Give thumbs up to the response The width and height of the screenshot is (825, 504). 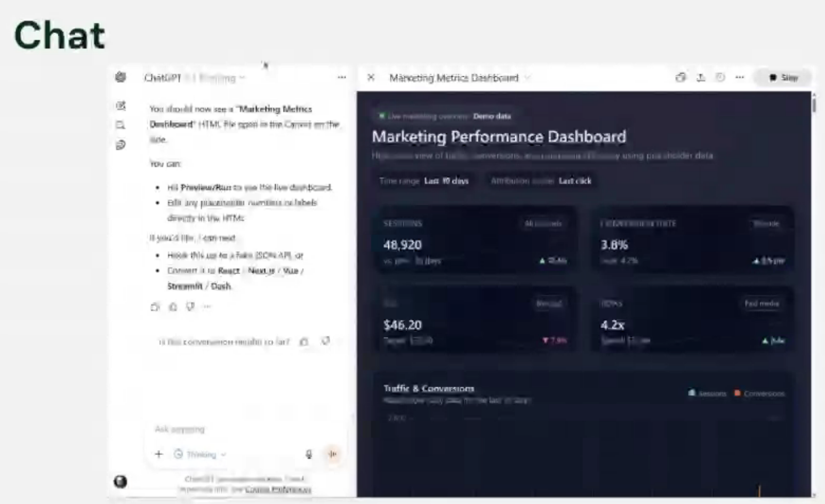pos(173,307)
